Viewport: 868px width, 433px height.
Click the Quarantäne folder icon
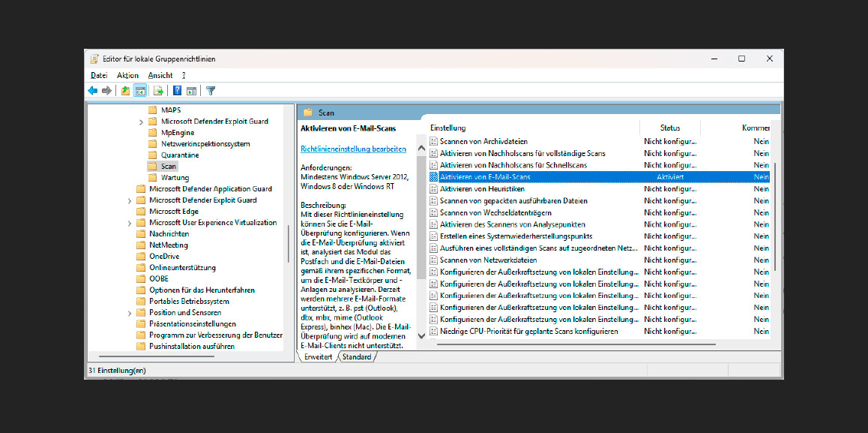152,155
